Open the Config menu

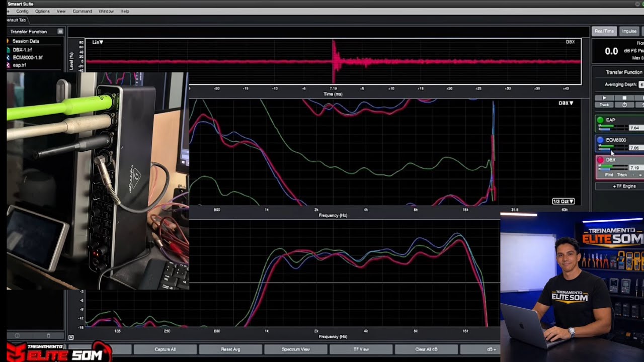(x=22, y=11)
